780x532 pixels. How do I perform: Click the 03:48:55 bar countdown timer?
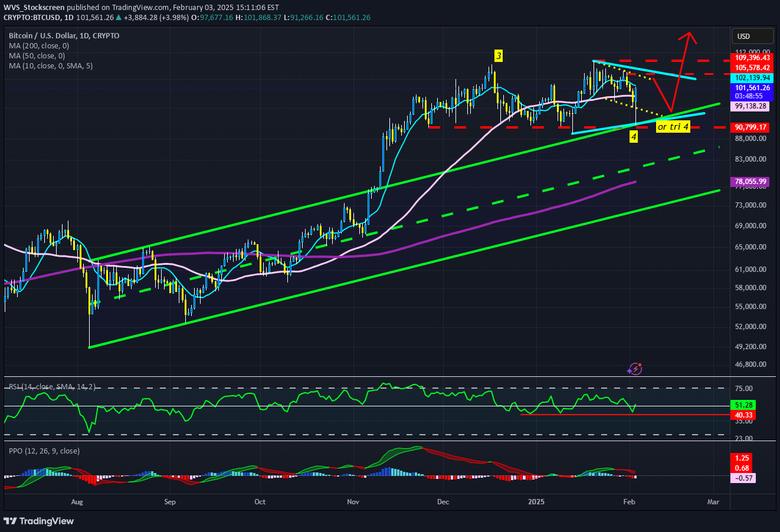click(x=750, y=96)
